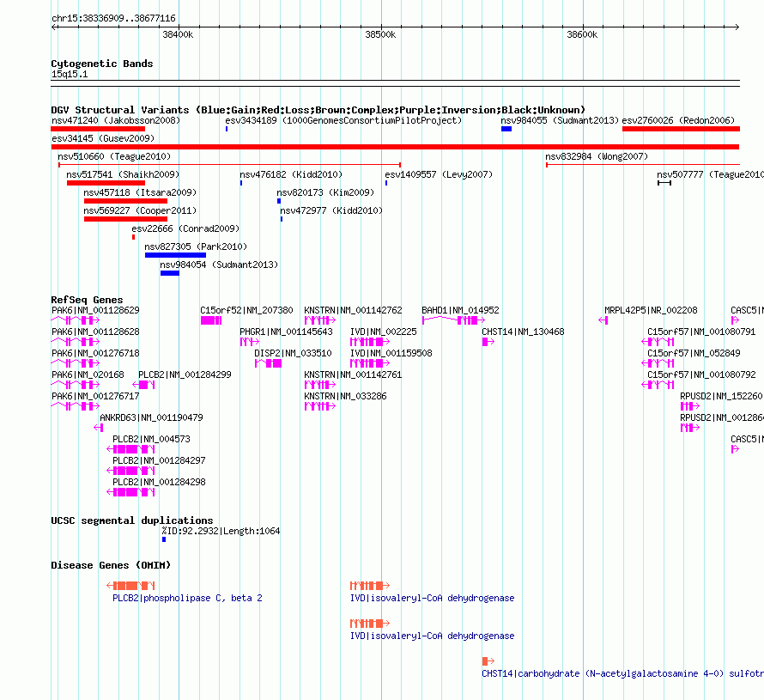
Task: Click the nsv510660 (Teague2010) variant line
Action: coord(229,165)
